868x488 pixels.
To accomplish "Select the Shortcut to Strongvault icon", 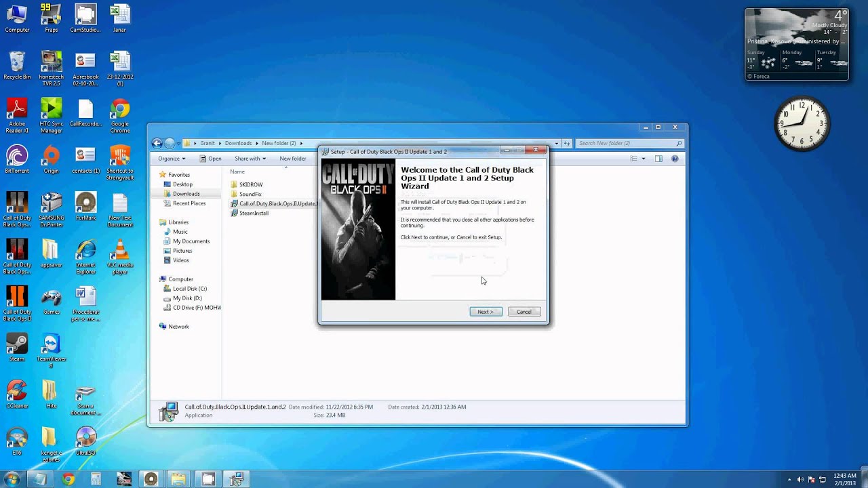I will point(120,161).
